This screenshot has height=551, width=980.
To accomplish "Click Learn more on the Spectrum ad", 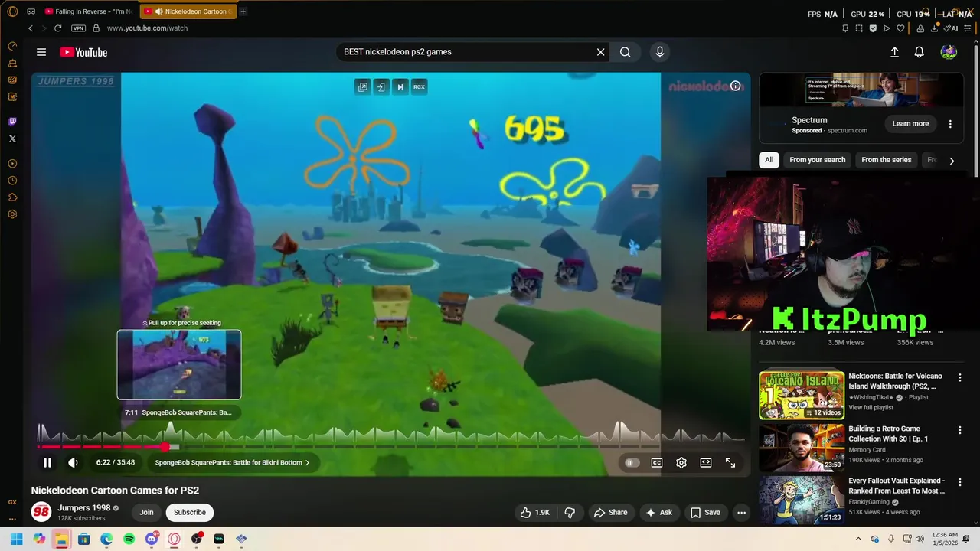I will [910, 124].
